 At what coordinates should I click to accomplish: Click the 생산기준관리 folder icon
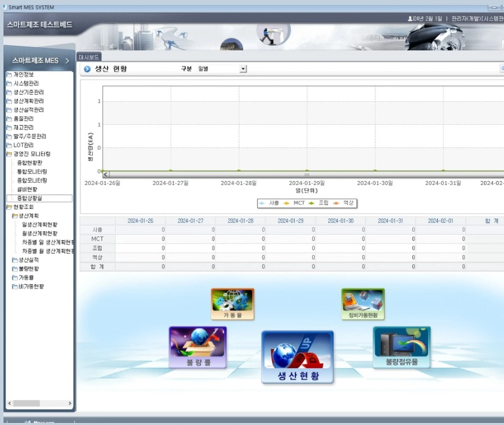click(x=9, y=92)
